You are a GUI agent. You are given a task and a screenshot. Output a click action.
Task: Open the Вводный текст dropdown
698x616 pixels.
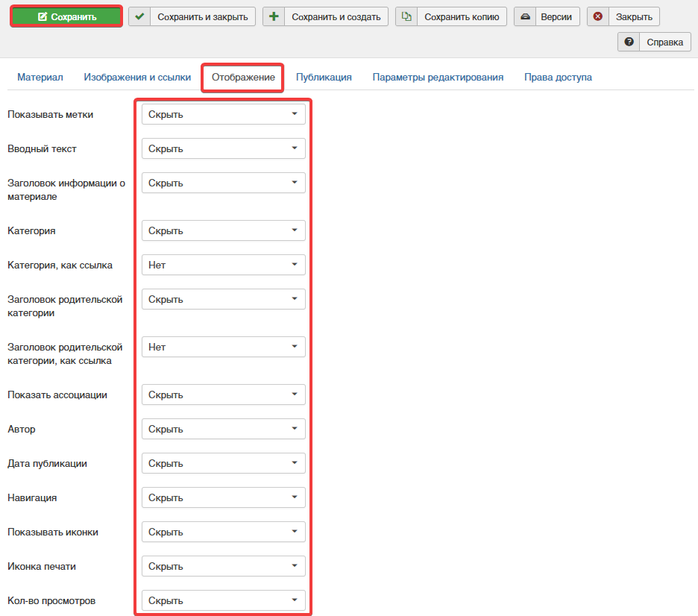[224, 148]
